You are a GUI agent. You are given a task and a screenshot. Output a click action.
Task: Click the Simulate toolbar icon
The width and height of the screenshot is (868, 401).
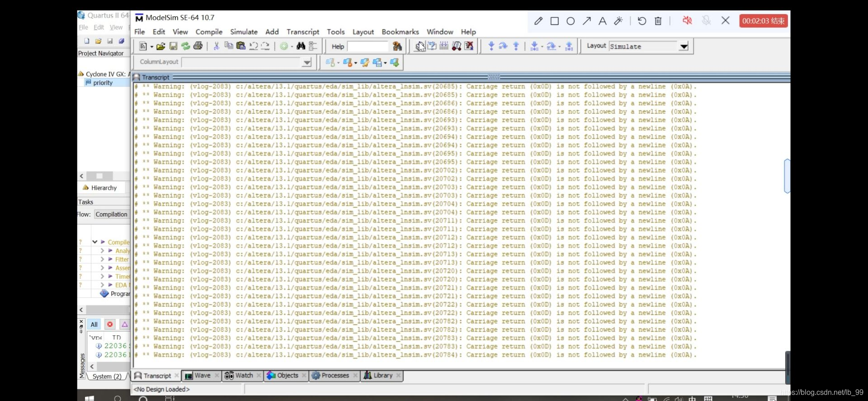click(457, 46)
